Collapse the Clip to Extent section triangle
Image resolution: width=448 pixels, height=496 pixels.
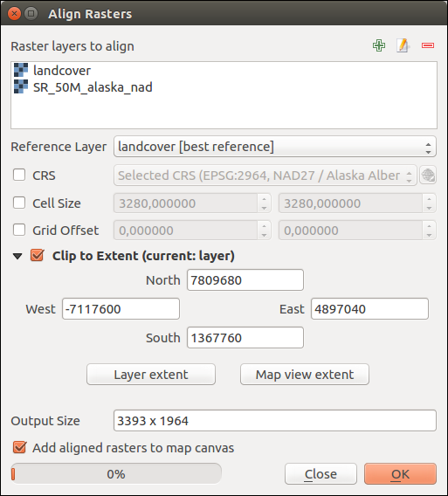click(x=17, y=256)
